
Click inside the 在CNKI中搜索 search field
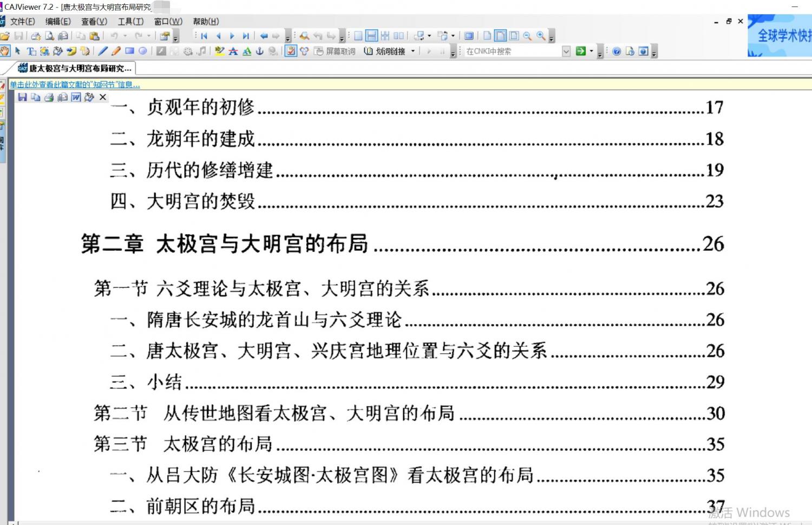coord(512,51)
